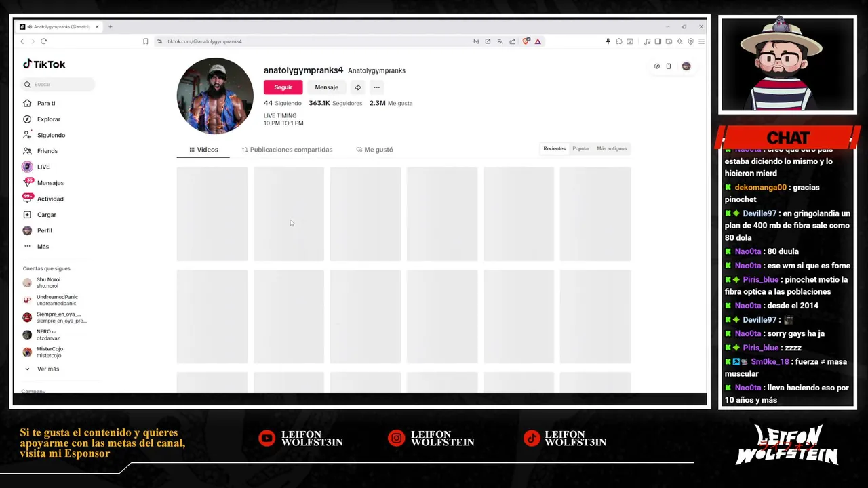This screenshot has width=868, height=488.
Task: Click the coin icon near top-right avatar
Action: pyautogui.click(x=656, y=66)
